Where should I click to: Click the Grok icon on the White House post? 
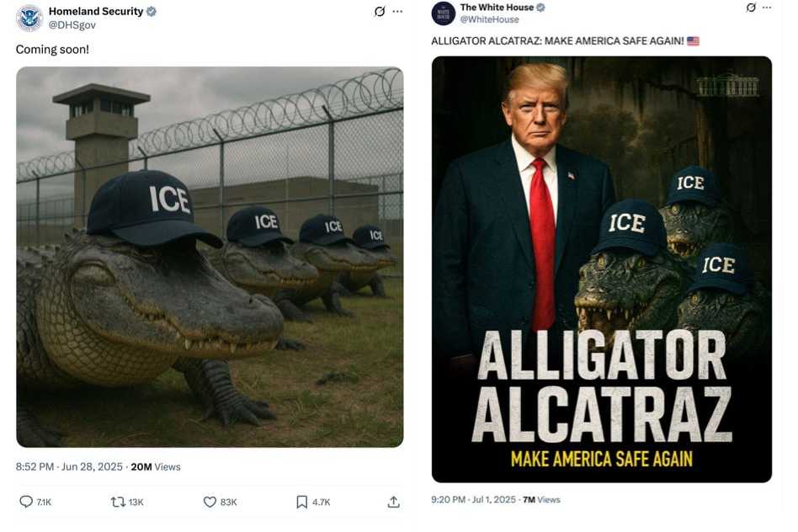752,8
